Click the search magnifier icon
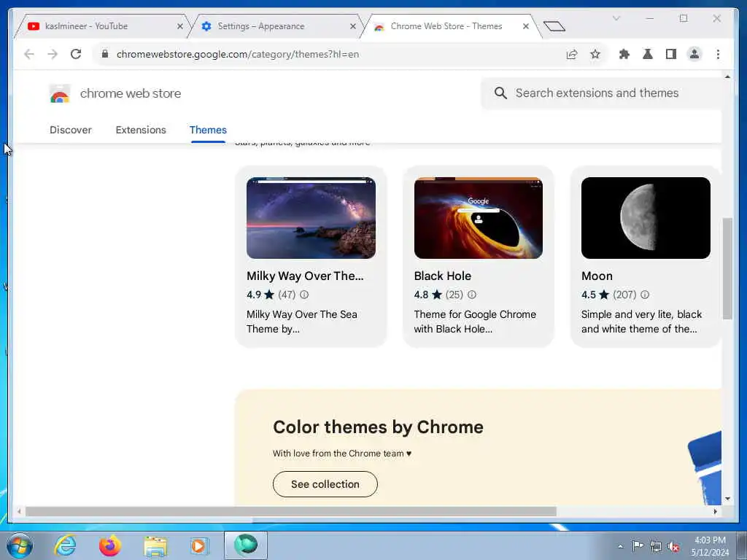Viewport: 747px width, 560px height. (500, 93)
